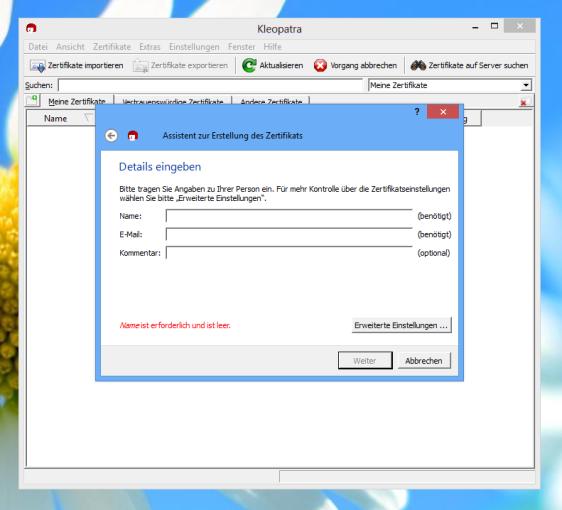Click into the Suchen search field
Image resolution: width=562 pixels, height=510 pixels.
(x=210, y=85)
